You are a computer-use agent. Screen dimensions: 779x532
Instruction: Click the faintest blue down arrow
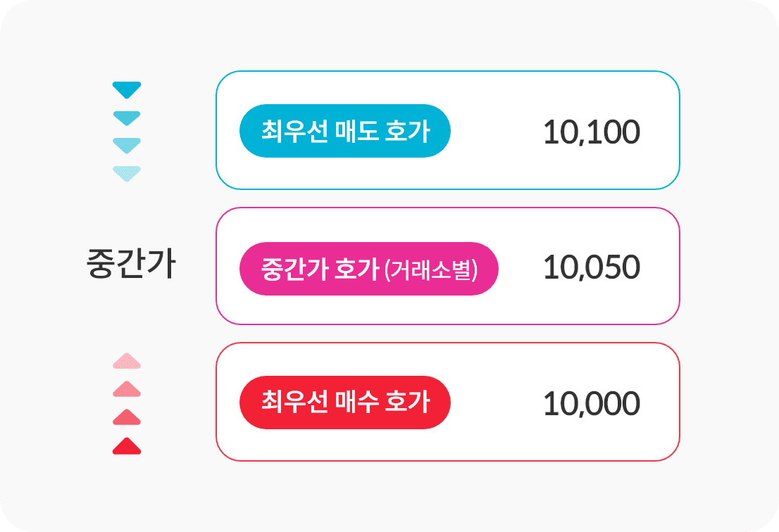click(x=127, y=174)
